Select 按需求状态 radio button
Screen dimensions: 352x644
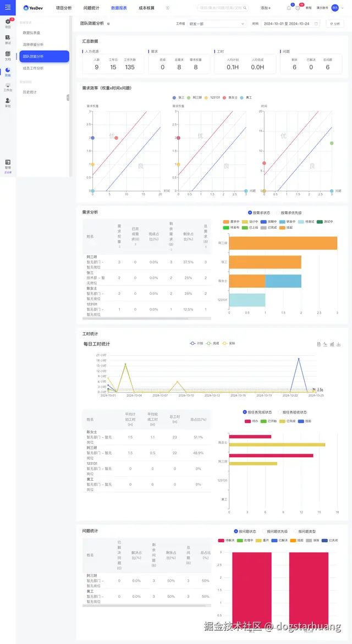250,212
